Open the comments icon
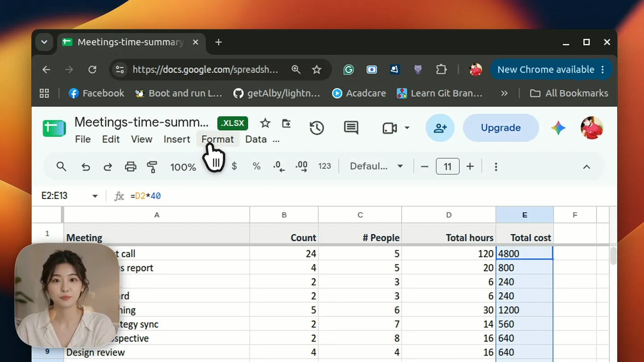This screenshot has height=362, width=644. pyautogui.click(x=351, y=128)
